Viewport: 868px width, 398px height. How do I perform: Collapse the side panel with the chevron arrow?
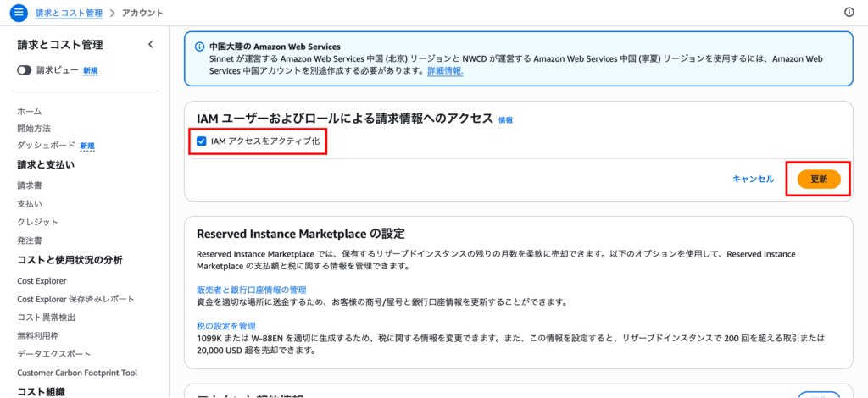coord(151,44)
